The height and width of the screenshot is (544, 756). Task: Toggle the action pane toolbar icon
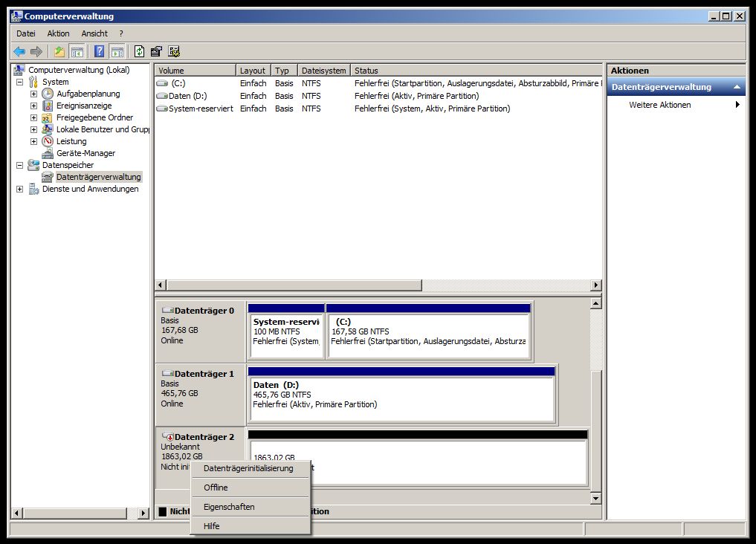click(117, 51)
